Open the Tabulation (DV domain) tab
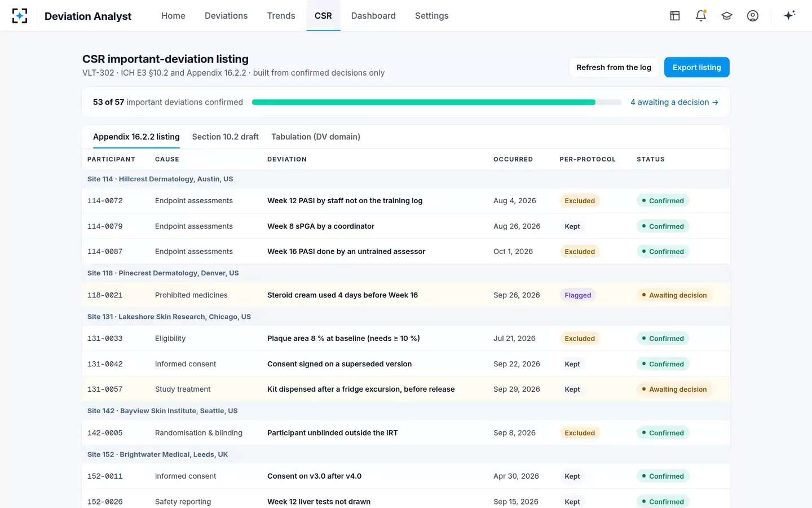 click(x=316, y=137)
